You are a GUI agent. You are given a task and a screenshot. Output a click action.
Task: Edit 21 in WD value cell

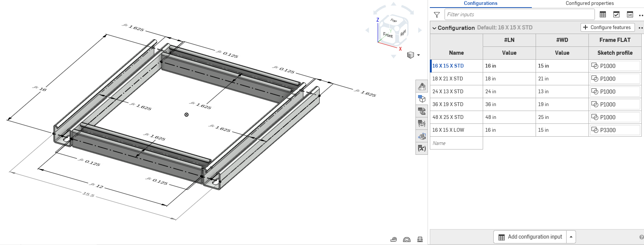(x=562, y=79)
